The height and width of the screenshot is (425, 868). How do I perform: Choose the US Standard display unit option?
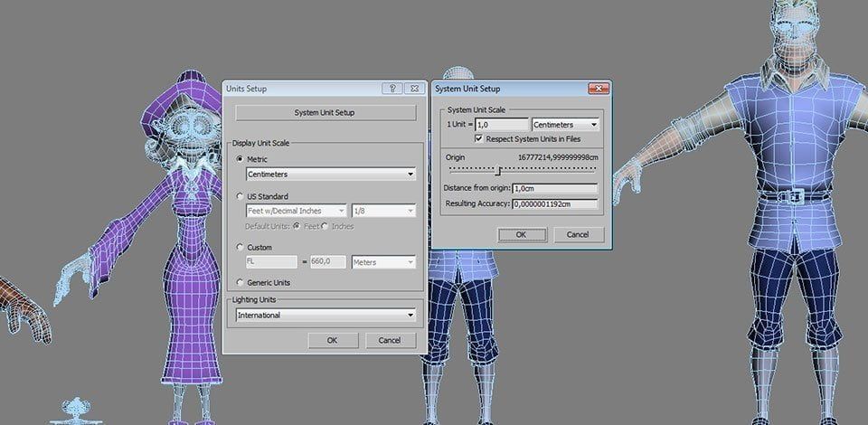coord(240,196)
